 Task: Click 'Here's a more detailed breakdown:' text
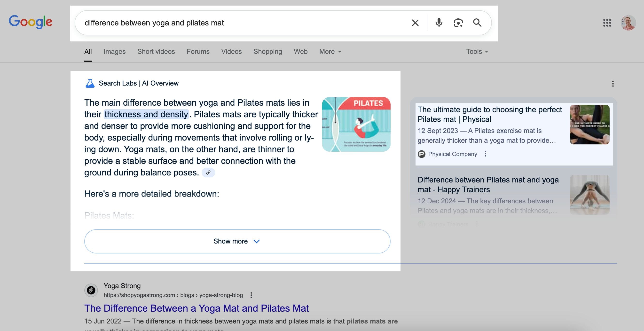click(x=152, y=194)
